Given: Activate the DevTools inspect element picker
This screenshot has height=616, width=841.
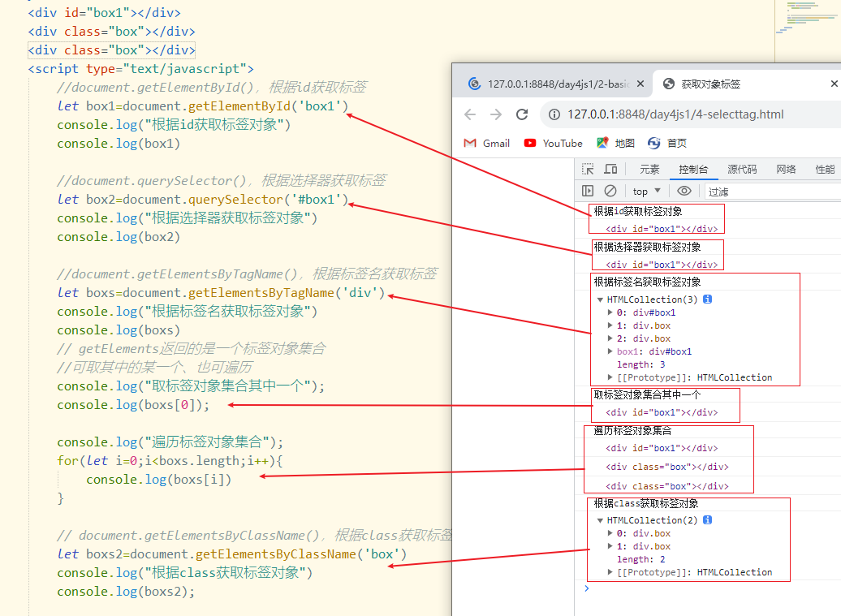Looking at the screenshot, I should point(588,170).
